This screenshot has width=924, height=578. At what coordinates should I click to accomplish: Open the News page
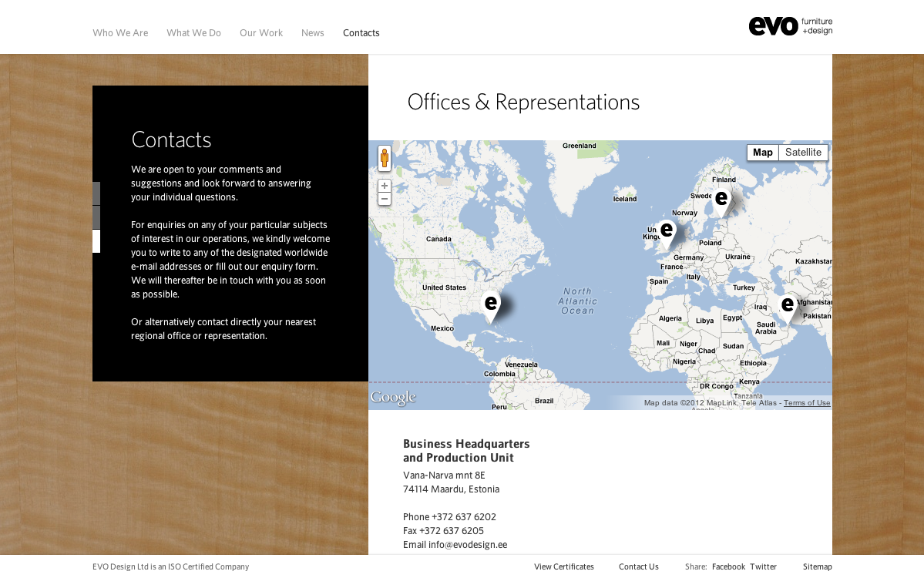point(312,33)
